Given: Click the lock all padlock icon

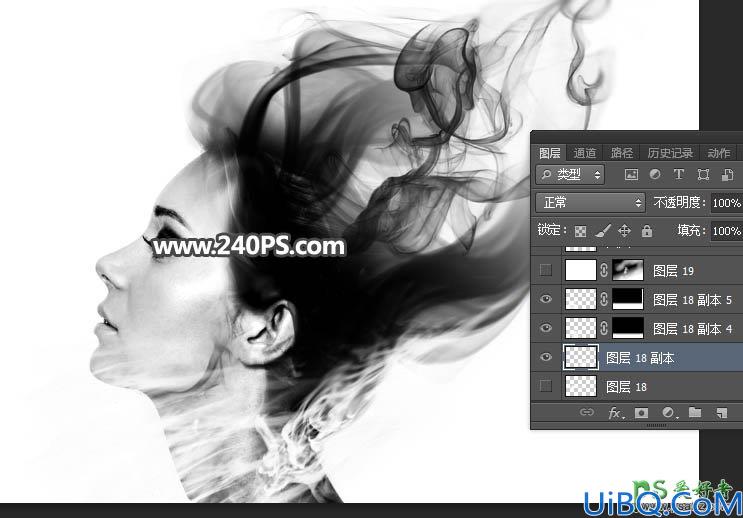Looking at the screenshot, I should [647, 231].
